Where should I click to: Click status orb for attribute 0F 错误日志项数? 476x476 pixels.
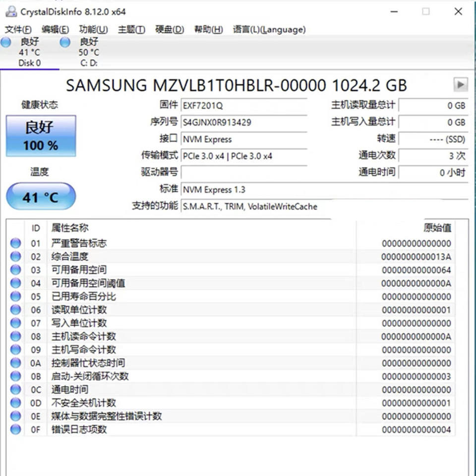pos(15,429)
